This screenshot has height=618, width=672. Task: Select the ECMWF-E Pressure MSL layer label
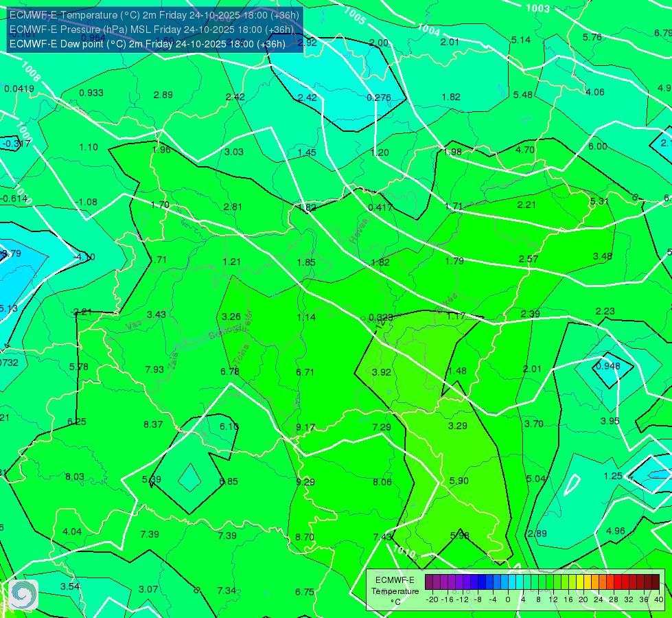[x=152, y=30]
